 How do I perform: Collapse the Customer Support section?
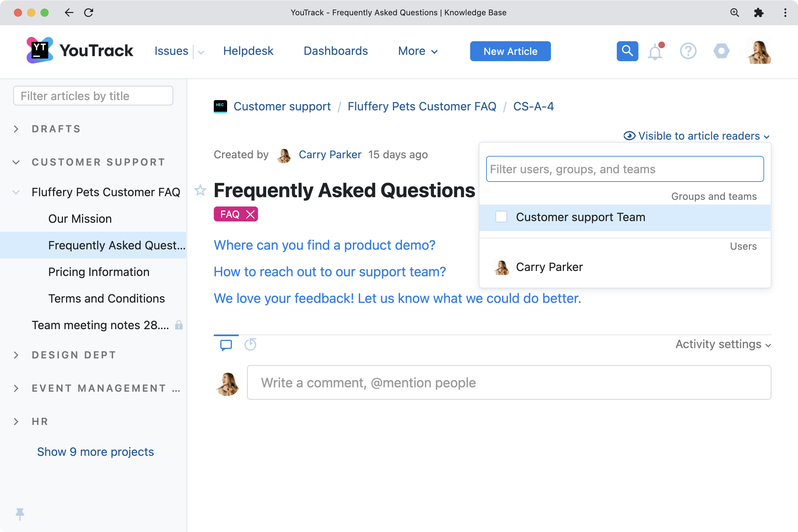point(16,162)
